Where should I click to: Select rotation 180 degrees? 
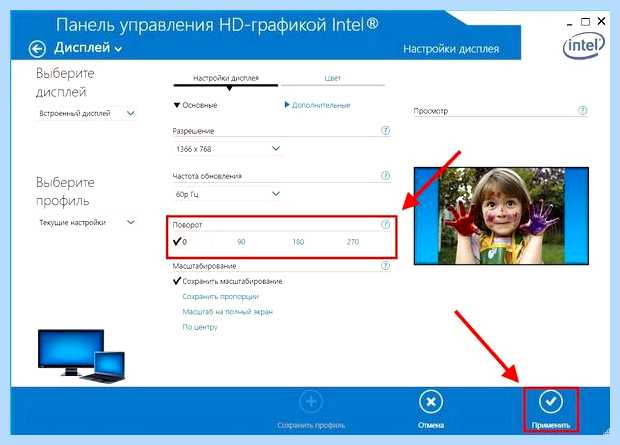point(298,242)
